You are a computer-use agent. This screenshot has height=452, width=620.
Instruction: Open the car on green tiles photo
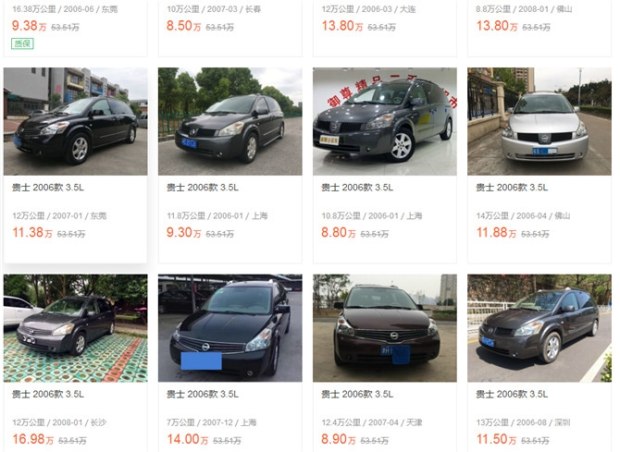76,328
